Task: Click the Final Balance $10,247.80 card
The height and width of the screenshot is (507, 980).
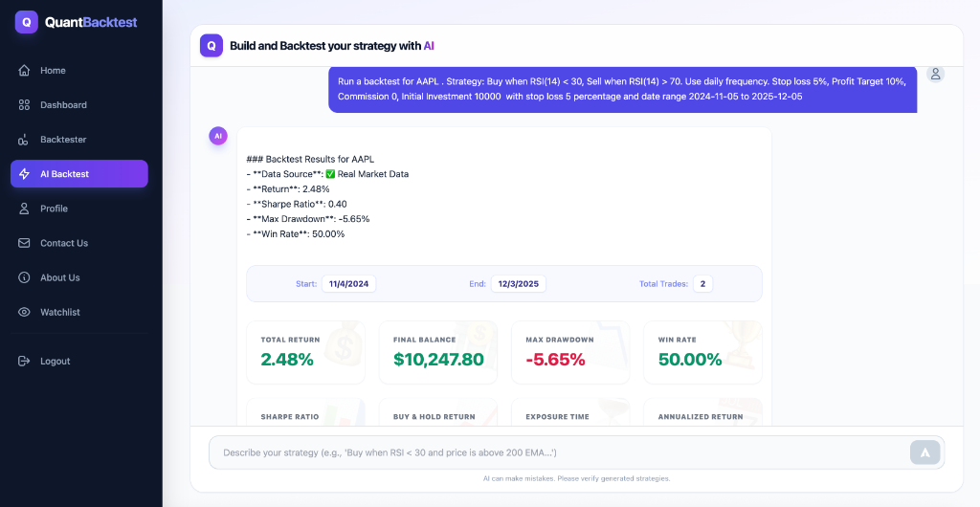Action: (x=438, y=352)
